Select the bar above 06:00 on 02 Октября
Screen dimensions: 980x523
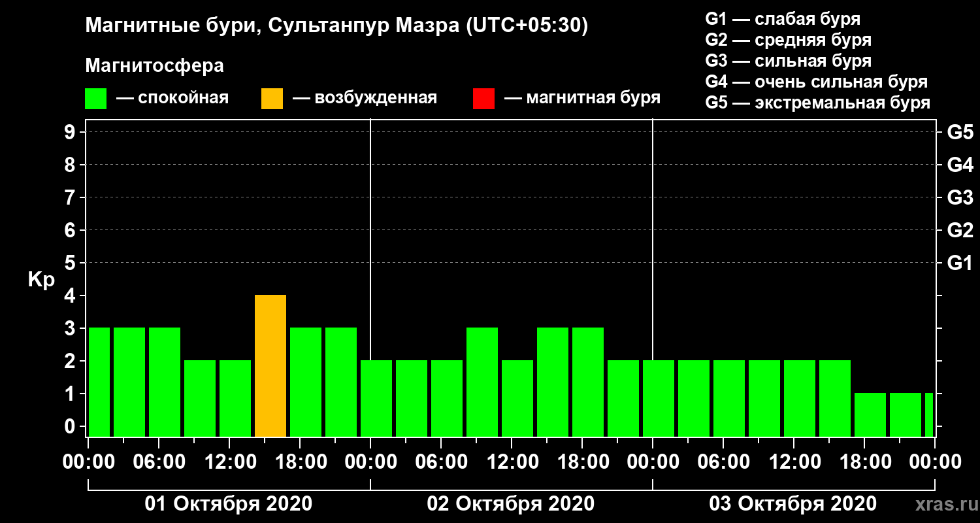pyautogui.click(x=447, y=399)
